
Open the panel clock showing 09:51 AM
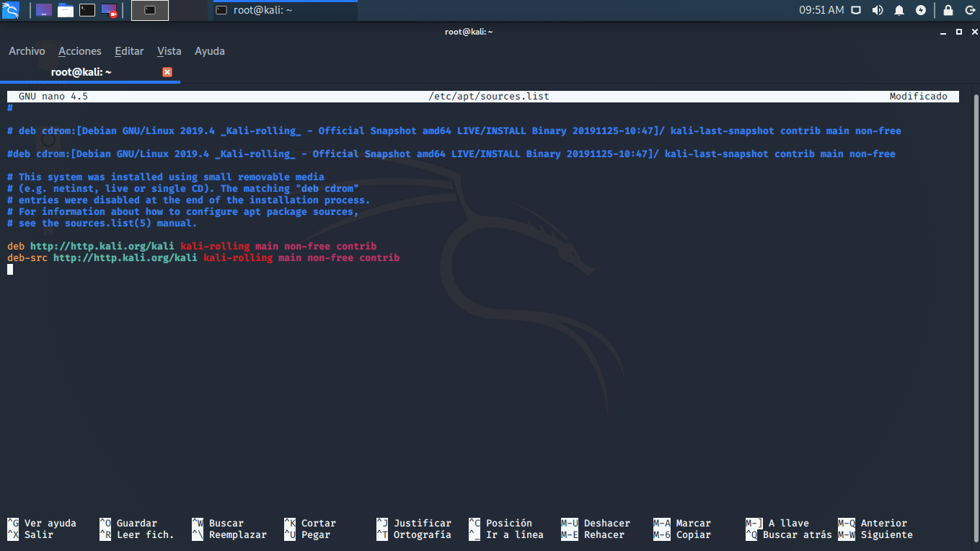click(x=821, y=10)
